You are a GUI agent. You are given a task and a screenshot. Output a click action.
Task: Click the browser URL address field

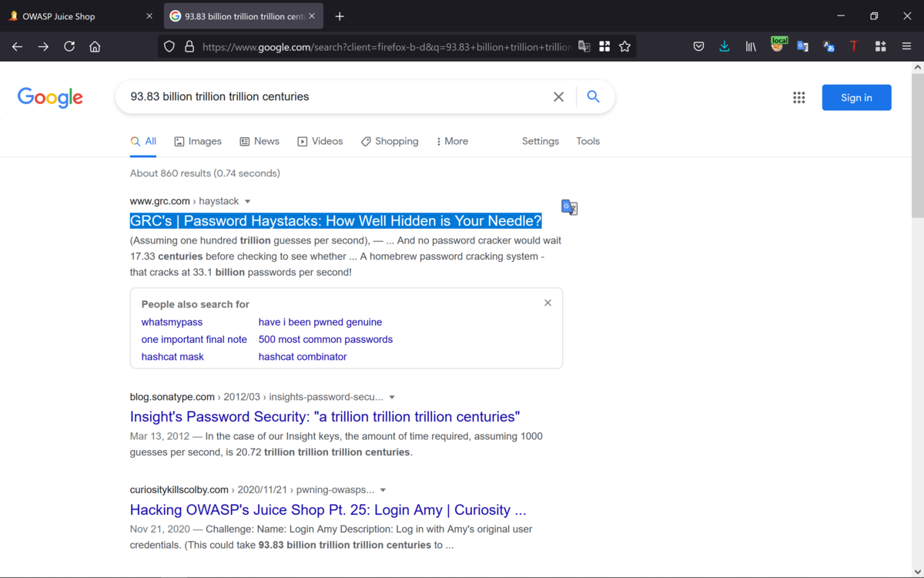(387, 47)
